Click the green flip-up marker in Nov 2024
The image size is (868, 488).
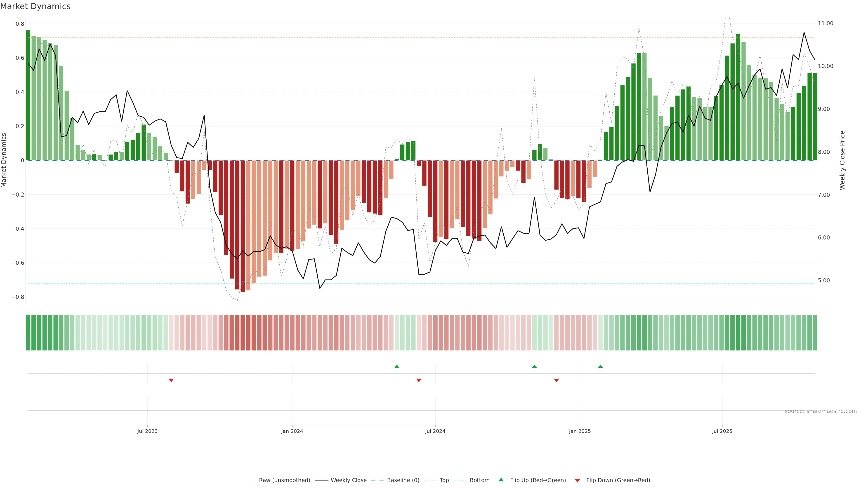pyautogui.click(x=534, y=366)
